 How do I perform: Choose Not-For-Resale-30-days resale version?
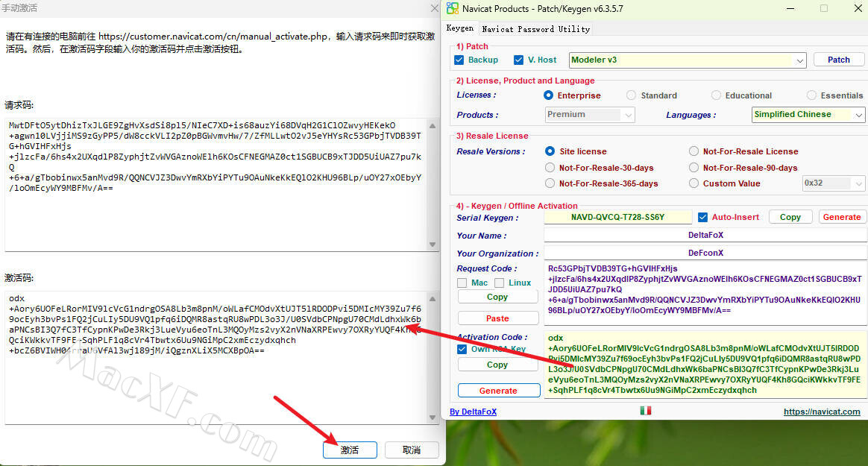550,168
